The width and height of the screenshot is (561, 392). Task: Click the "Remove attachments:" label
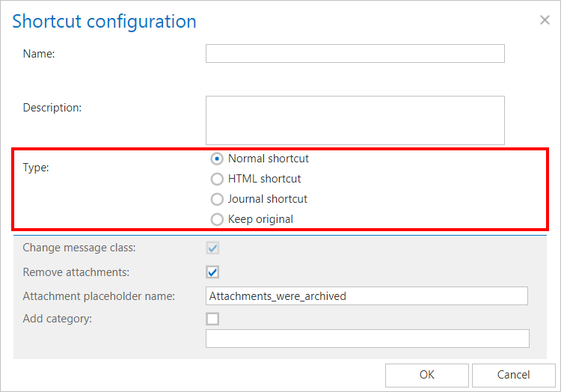click(76, 272)
